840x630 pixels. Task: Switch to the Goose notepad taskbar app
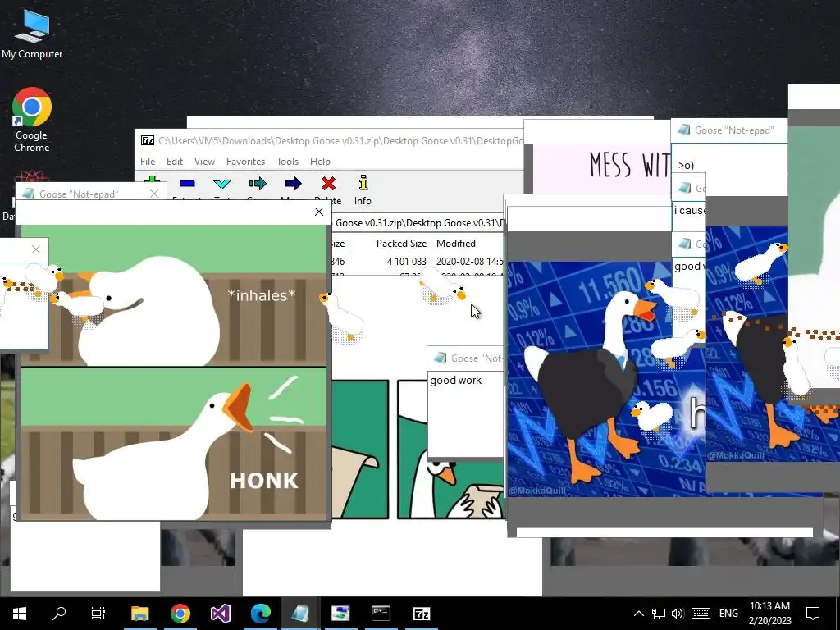coord(300,614)
